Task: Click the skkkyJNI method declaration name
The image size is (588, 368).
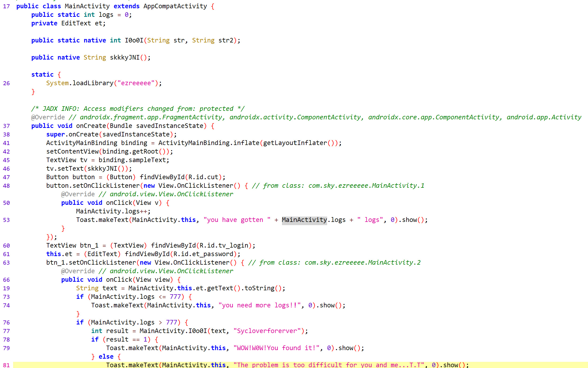Action: [x=125, y=57]
